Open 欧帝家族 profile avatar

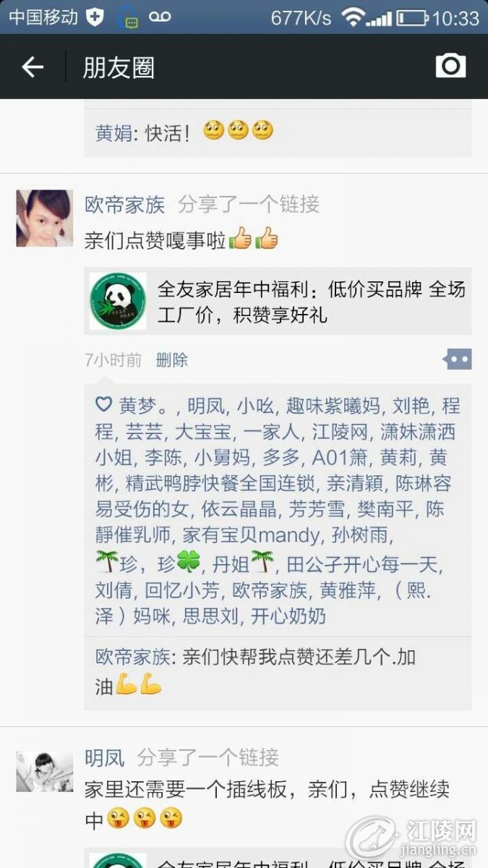[x=45, y=218]
